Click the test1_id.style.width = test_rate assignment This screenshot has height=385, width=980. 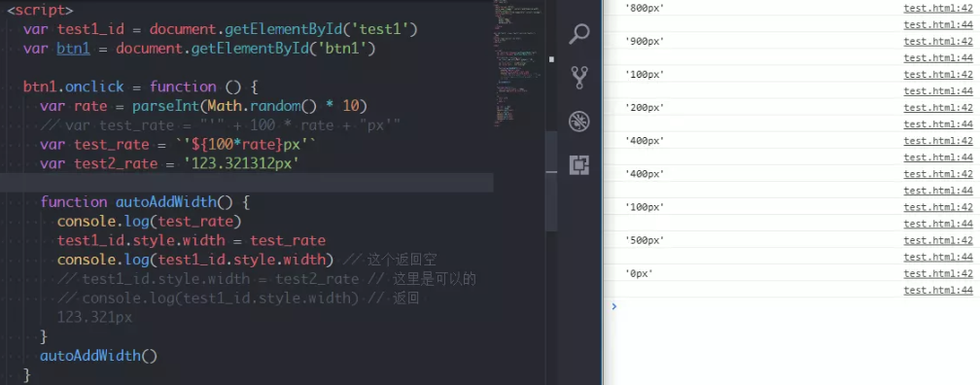coord(192,241)
